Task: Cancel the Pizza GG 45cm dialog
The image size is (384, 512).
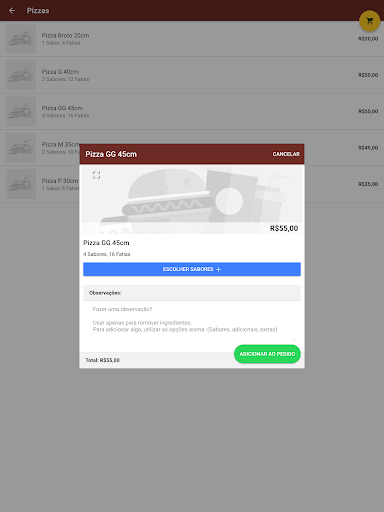Action: (x=286, y=154)
